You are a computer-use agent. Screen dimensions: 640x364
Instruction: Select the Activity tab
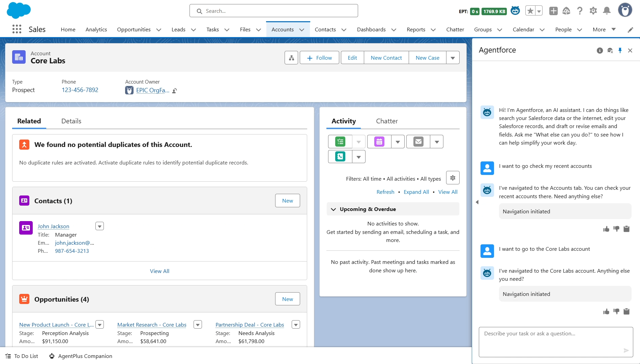point(344,121)
